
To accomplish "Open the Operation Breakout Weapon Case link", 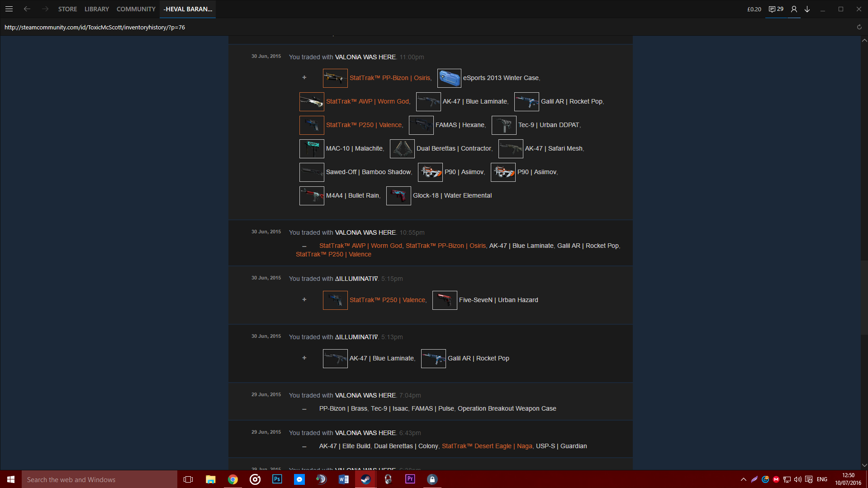I will pyautogui.click(x=507, y=408).
